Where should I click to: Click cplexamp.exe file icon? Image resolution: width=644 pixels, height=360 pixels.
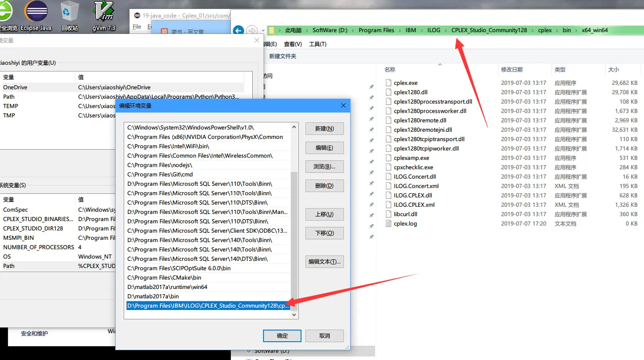click(389, 158)
